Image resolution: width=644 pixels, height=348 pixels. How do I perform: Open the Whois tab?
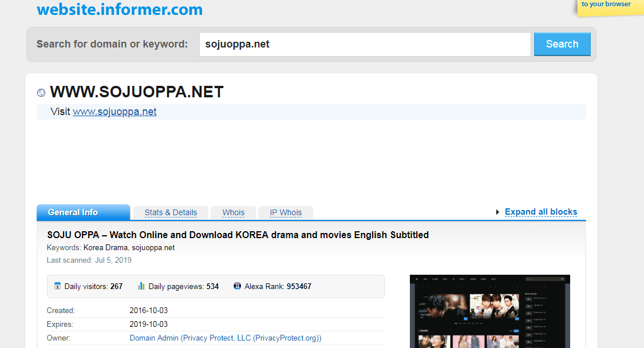coord(234,212)
